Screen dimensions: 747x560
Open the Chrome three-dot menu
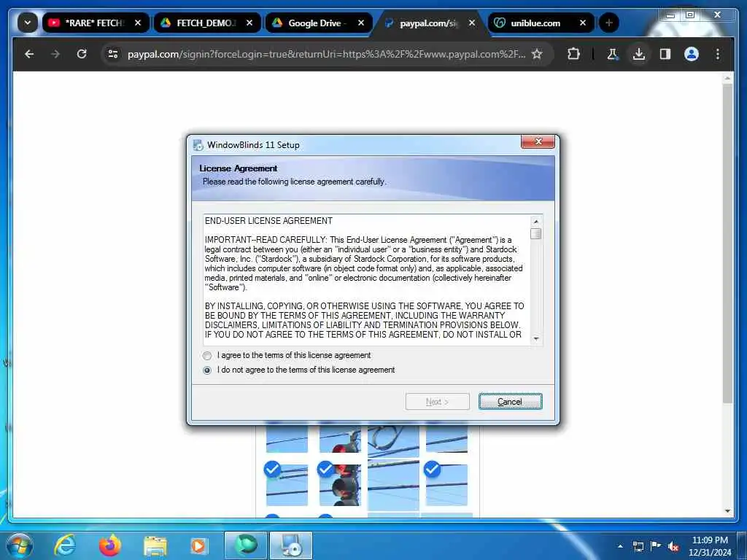point(718,54)
